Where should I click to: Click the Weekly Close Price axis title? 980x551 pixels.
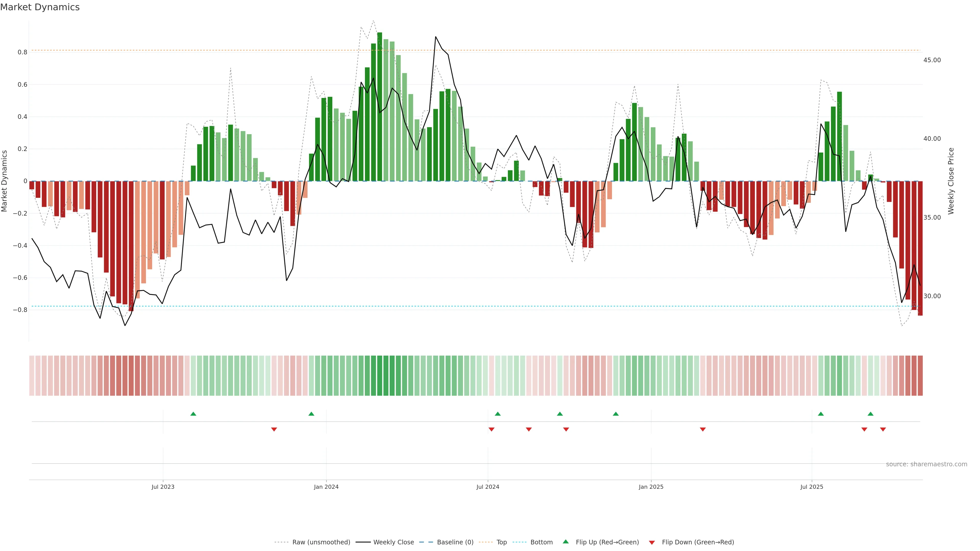[x=951, y=181]
